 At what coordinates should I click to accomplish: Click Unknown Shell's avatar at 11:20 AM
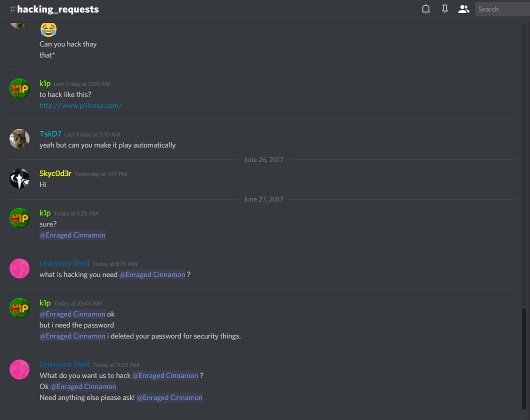[20, 369]
